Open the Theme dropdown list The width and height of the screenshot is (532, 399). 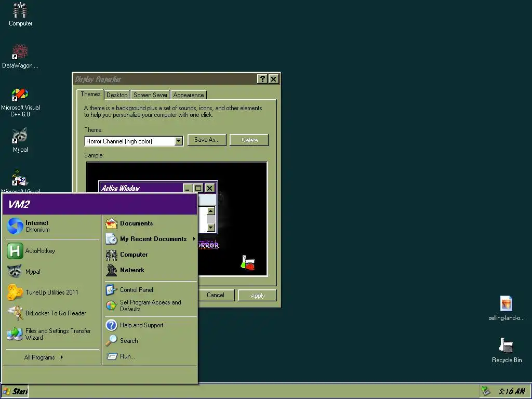[x=179, y=141]
